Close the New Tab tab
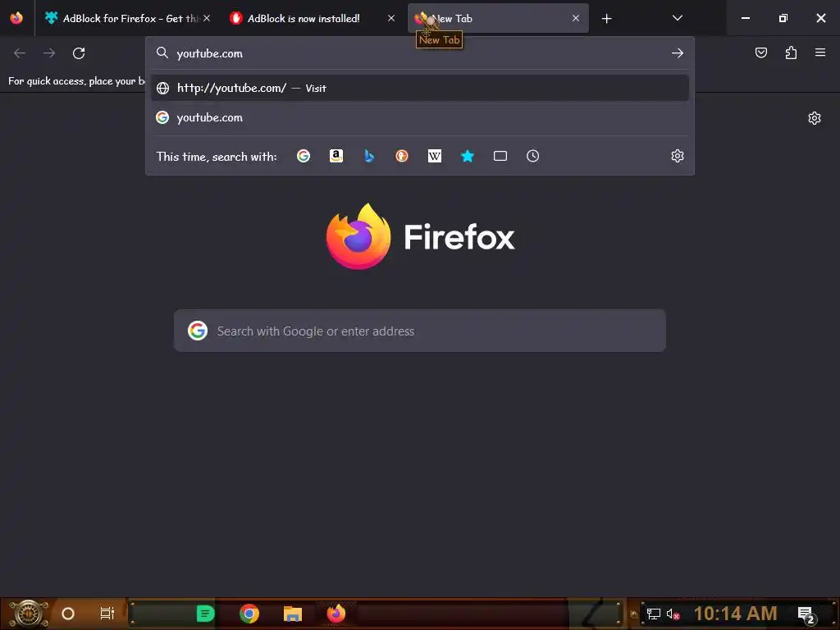 575,18
